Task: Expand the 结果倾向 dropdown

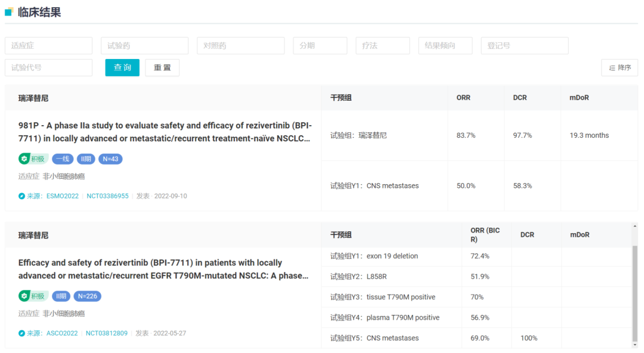Action: pos(445,46)
